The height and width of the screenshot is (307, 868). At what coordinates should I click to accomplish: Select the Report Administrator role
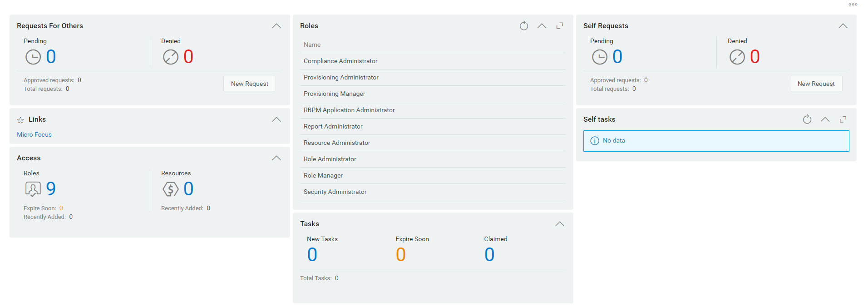click(x=433, y=127)
